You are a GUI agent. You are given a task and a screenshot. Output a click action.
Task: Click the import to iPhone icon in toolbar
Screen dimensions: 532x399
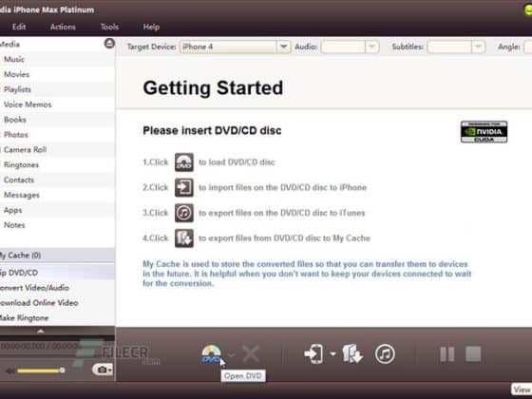point(313,353)
